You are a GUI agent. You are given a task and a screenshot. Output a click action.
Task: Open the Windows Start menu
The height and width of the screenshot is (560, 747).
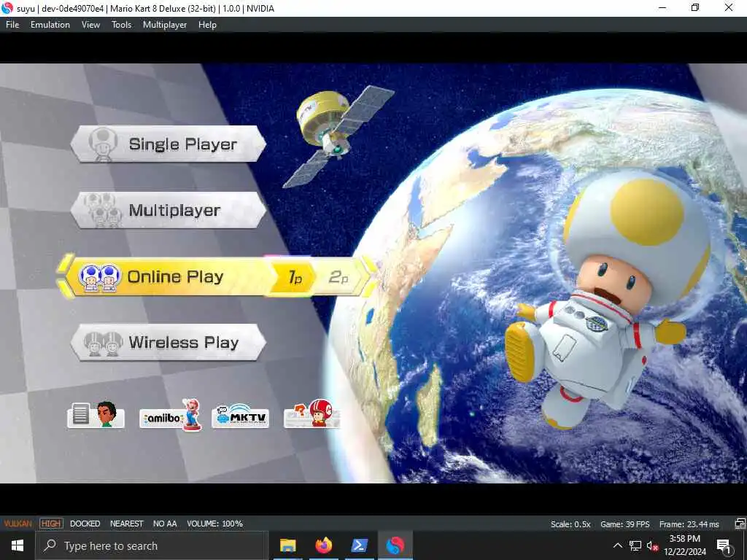pos(18,545)
